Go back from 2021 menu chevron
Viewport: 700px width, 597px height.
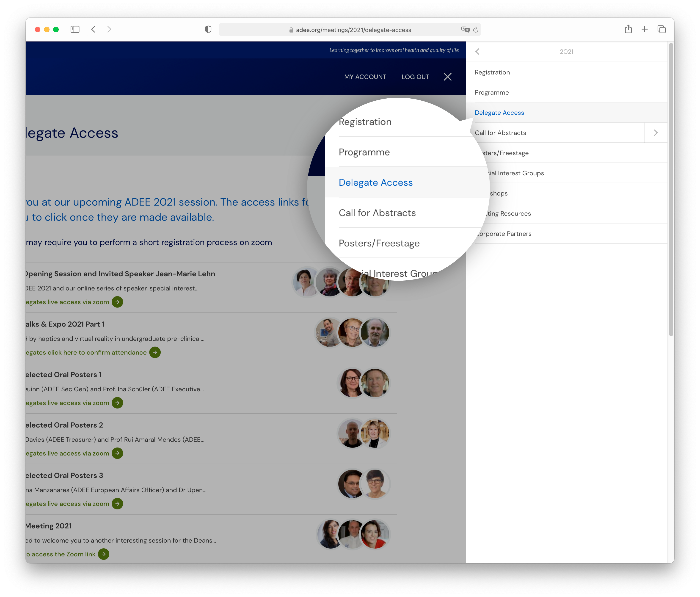point(477,51)
